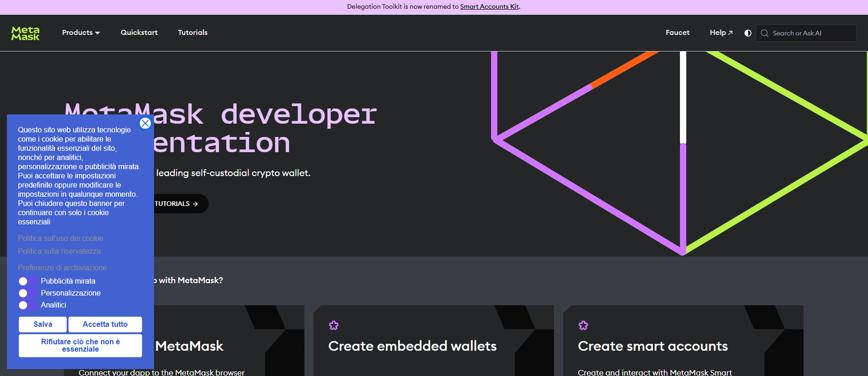Screen dimensions: 868x376
Task: Enable Pubblicità mirata toggle
Action: click(x=28, y=281)
